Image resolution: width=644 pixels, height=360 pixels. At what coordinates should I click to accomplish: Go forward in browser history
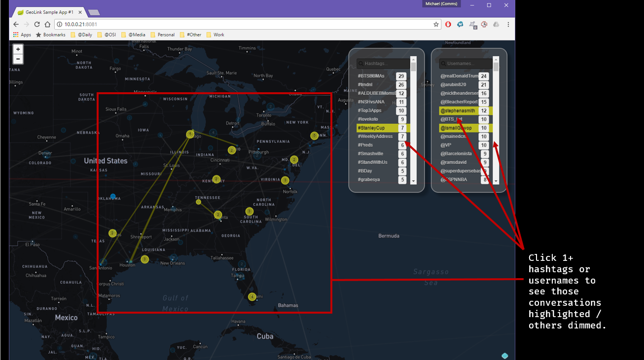[x=26, y=24]
